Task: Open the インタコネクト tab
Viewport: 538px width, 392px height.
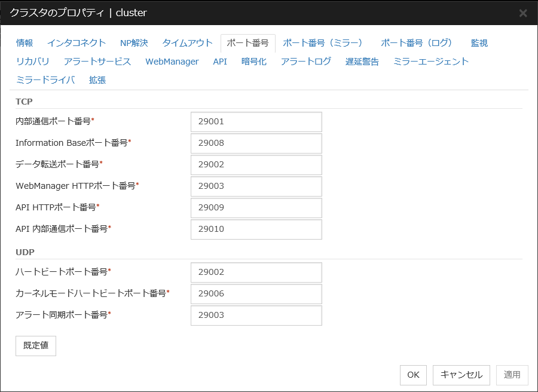Action: click(76, 43)
